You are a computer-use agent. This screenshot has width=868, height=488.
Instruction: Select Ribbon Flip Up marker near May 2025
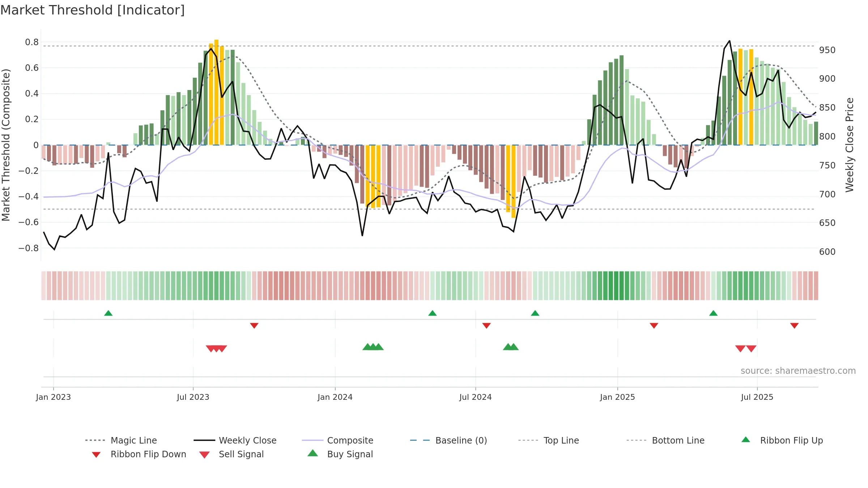[713, 313]
